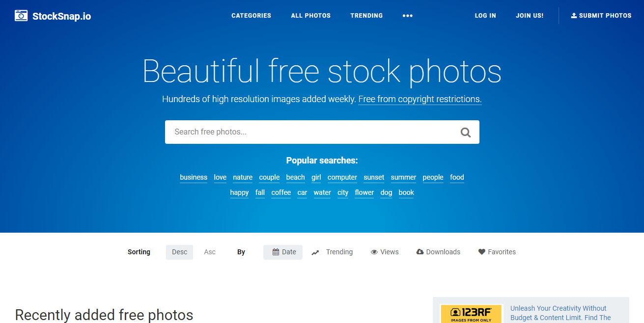Open the three-dots more menu
This screenshot has height=323, width=644.
point(408,16)
